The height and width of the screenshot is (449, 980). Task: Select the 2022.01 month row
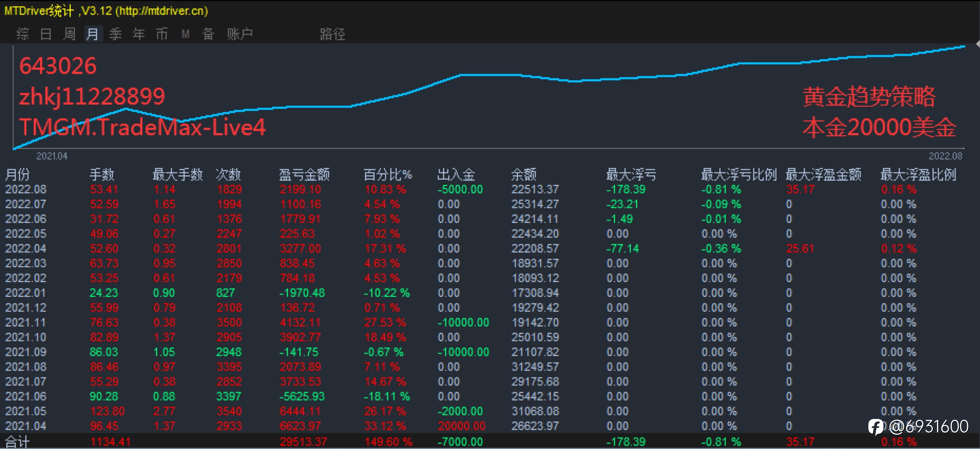(490, 293)
